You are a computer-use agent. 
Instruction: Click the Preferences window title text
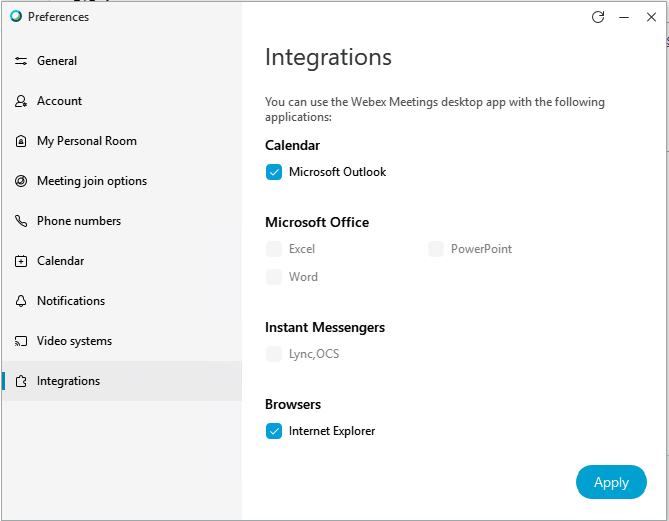click(x=58, y=17)
